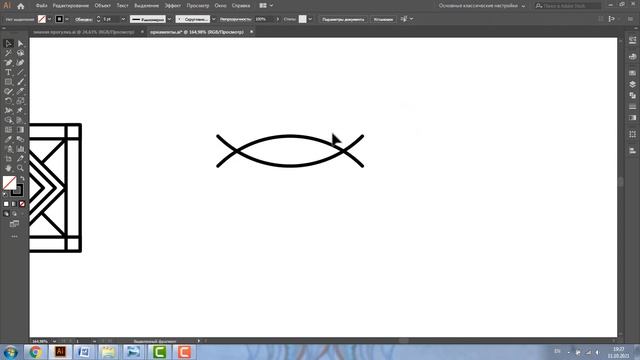Click the Illustrator Home icon

pyautogui.click(x=21, y=6)
